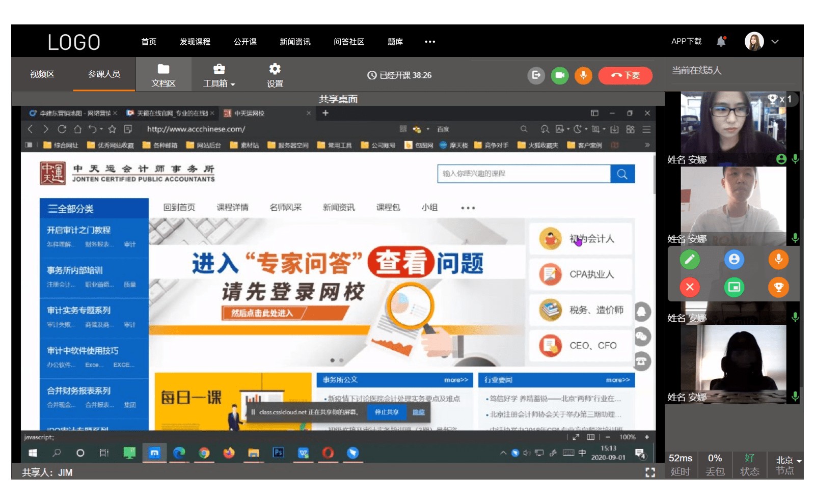Click the 100% zoom level control in the browser

click(x=628, y=436)
